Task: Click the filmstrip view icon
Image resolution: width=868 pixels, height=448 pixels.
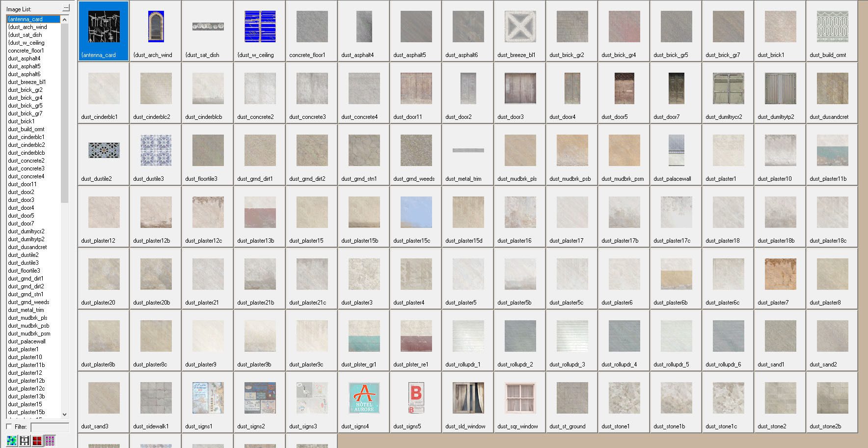Action: [25, 441]
